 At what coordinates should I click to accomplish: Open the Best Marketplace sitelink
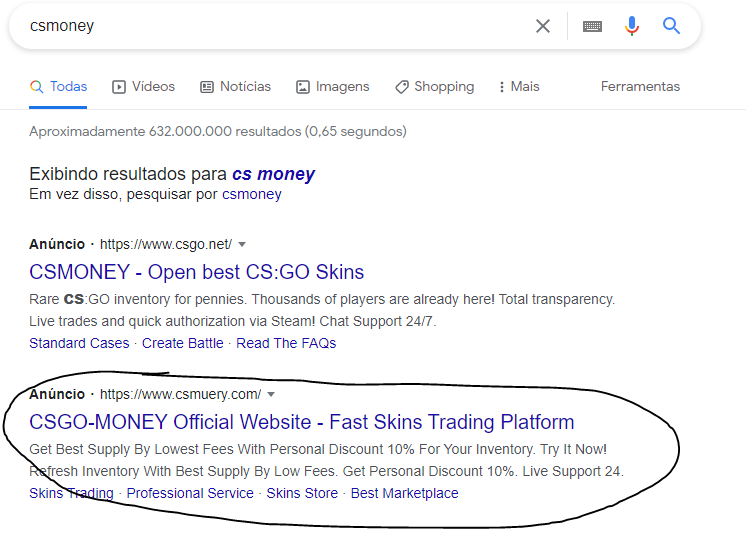pos(404,493)
